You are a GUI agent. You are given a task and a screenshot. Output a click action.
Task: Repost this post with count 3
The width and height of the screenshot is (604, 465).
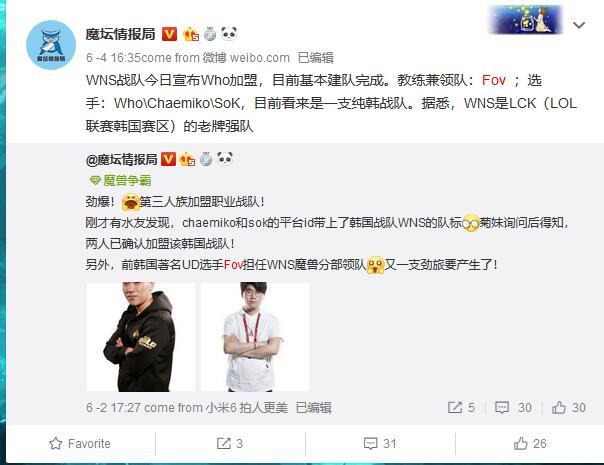[x=230, y=443]
